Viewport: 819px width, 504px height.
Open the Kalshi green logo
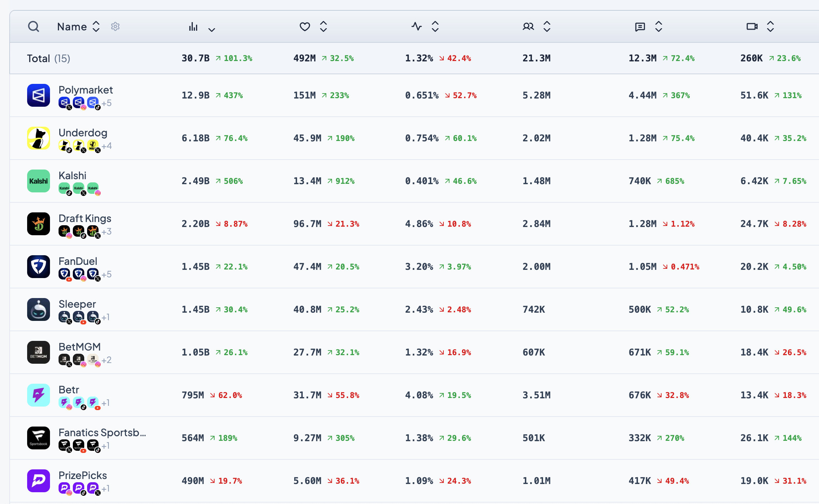(39, 181)
